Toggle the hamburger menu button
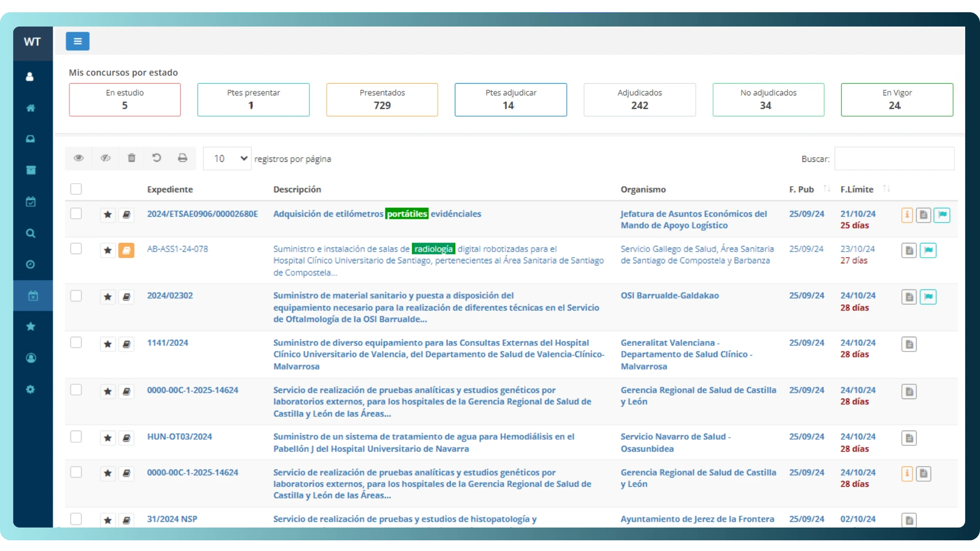 pyautogui.click(x=78, y=41)
